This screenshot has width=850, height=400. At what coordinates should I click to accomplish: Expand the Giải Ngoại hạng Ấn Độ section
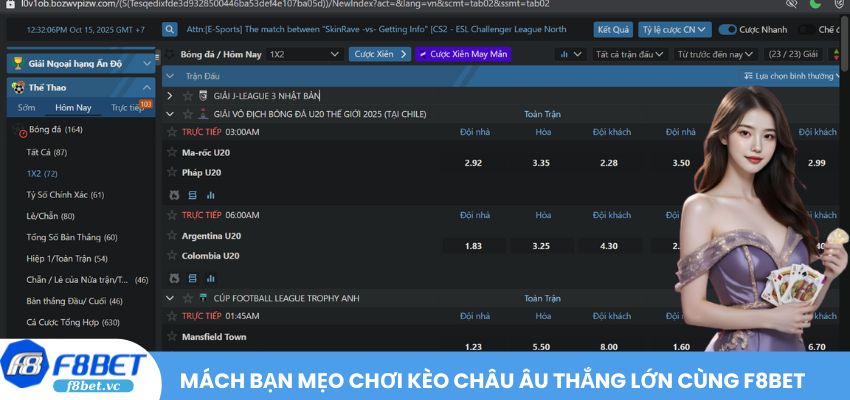(x=147, y=63)
